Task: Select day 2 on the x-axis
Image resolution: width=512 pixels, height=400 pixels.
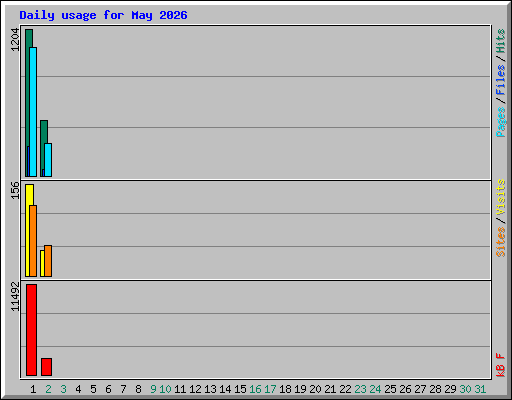Action: click(48, 389)
